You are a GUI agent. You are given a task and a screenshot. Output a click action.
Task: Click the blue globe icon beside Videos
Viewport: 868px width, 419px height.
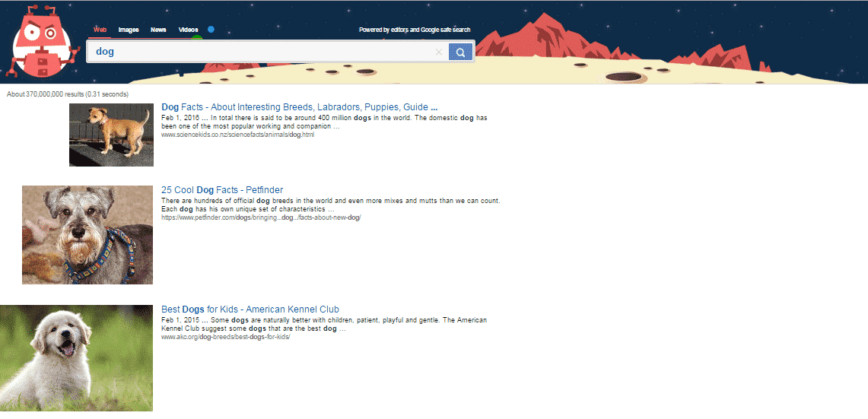[x=211, y=30]
